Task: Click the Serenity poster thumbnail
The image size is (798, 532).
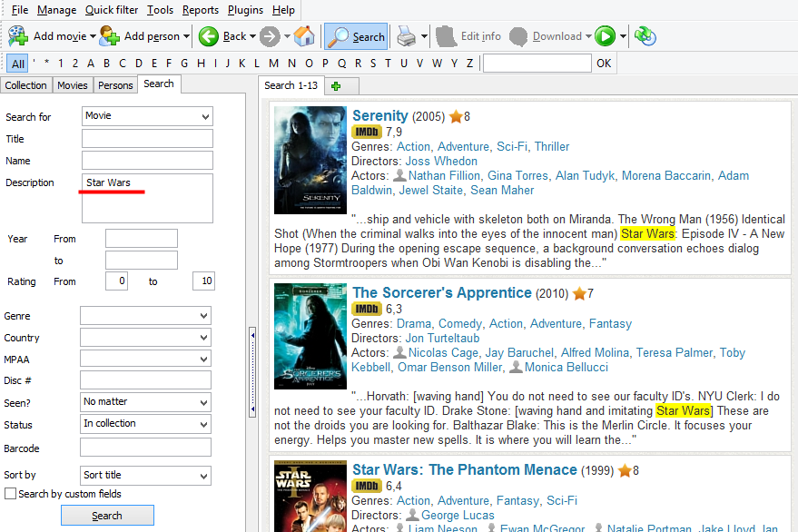Action: pos(310,161)
